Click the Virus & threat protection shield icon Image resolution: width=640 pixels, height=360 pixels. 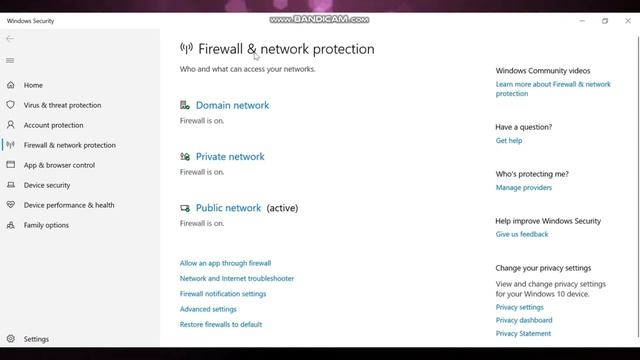tap(11, 105)
